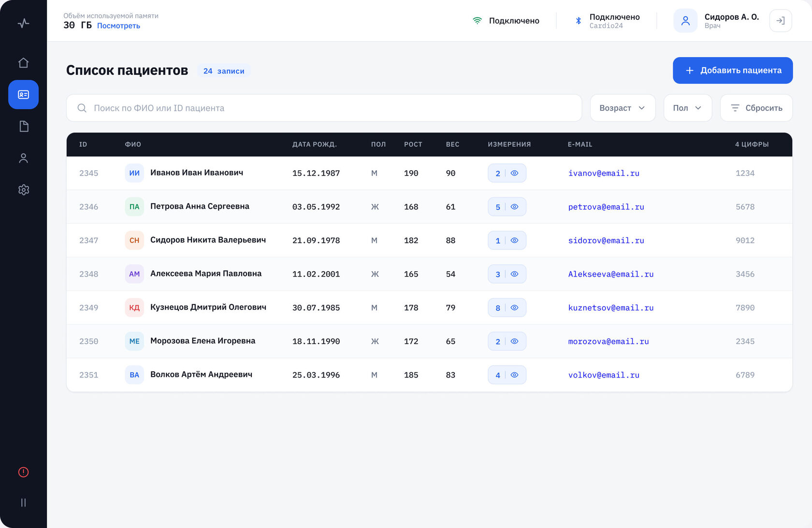Click the 24 записи badge
Viewport: 812px width, 528px height.
pyautogui.click(x=224, y=71)
